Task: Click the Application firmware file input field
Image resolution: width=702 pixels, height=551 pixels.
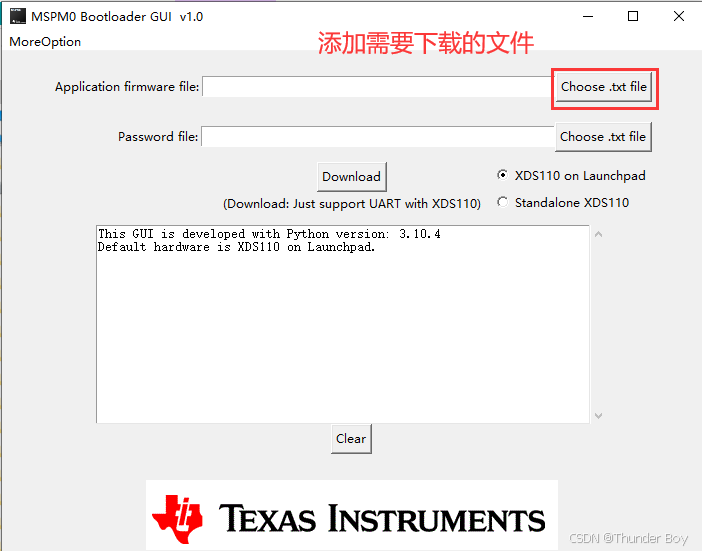Action: 378,86
